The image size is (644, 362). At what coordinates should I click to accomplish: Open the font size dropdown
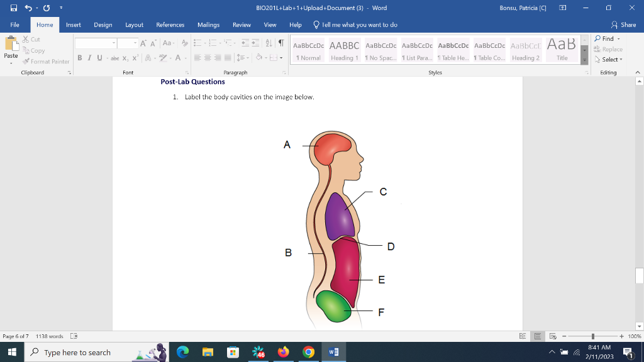pyautogui.click(x=135, y=43)
